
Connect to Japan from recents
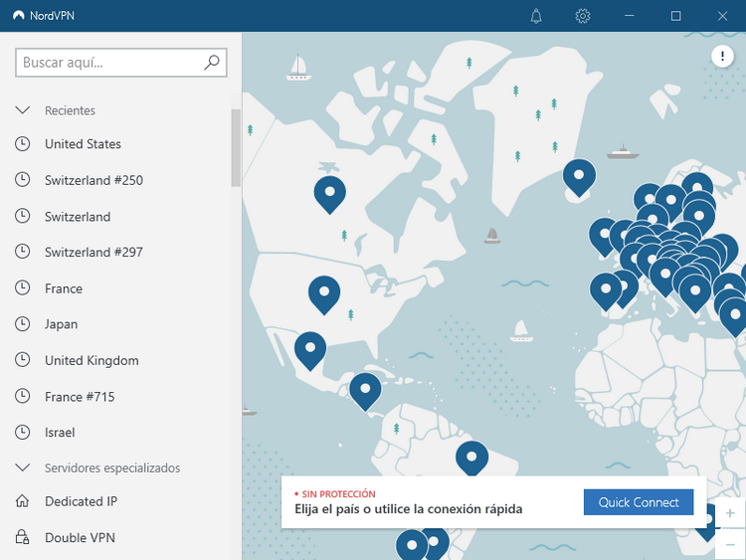click(62, 324)
